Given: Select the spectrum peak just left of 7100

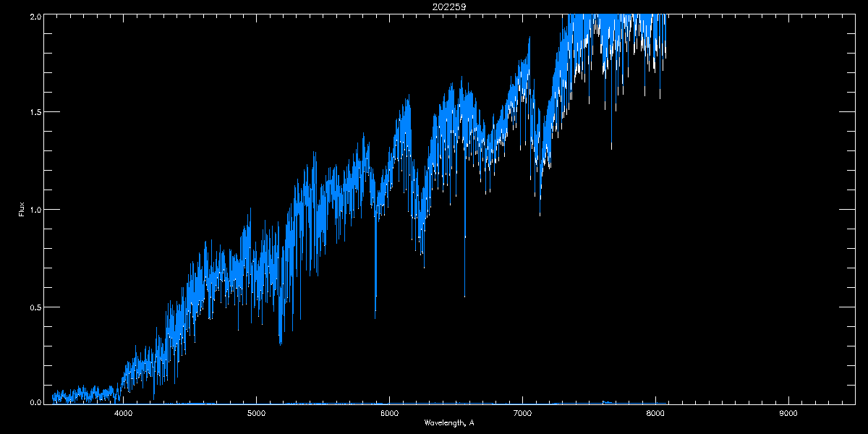Looking at the screenshot, I should pyautogui.click(x=529, y=38).
